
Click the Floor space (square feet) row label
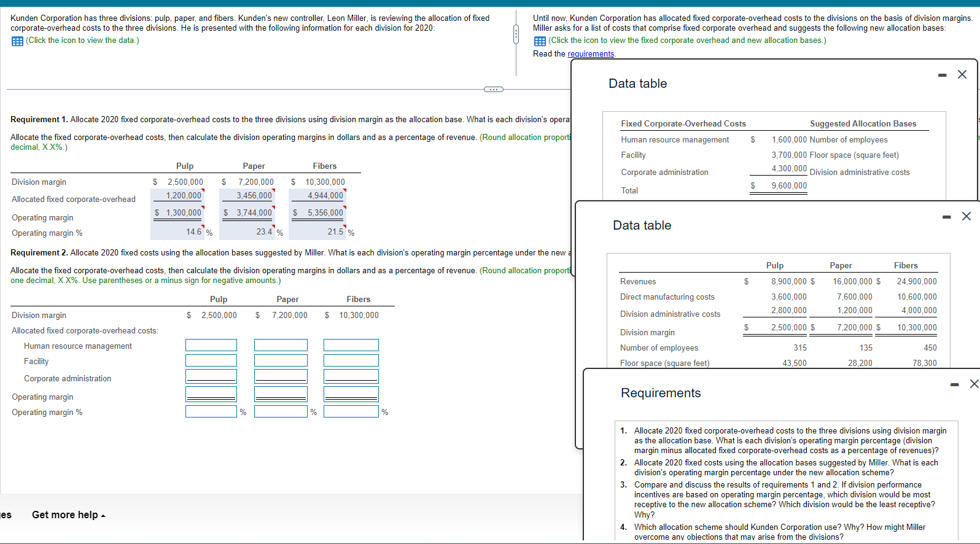664,363
